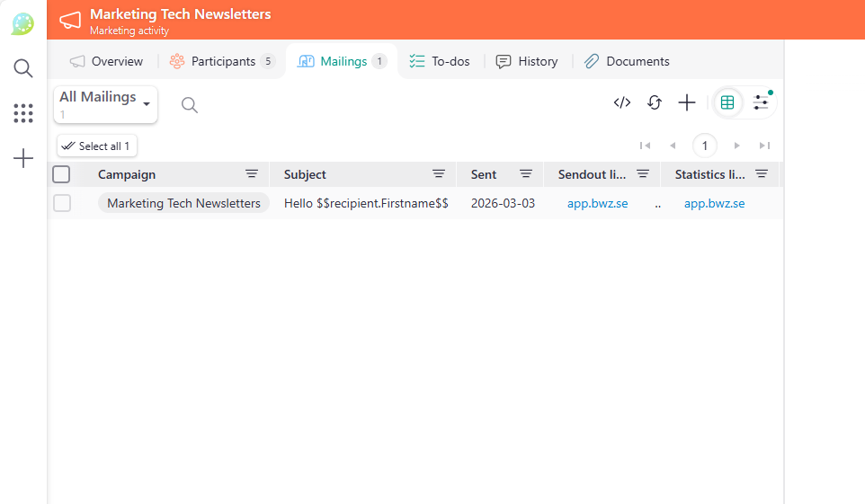Add a new mailing with plus icon
This screenshot has height=504, width=865.
(687, 102)
